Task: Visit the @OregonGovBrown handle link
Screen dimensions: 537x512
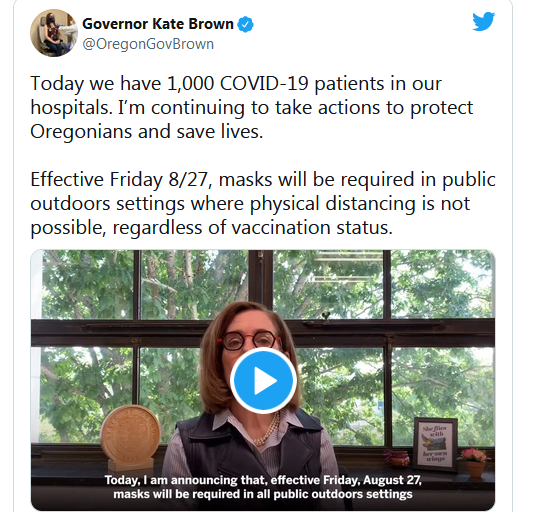Action: click(x=148, y=44)
